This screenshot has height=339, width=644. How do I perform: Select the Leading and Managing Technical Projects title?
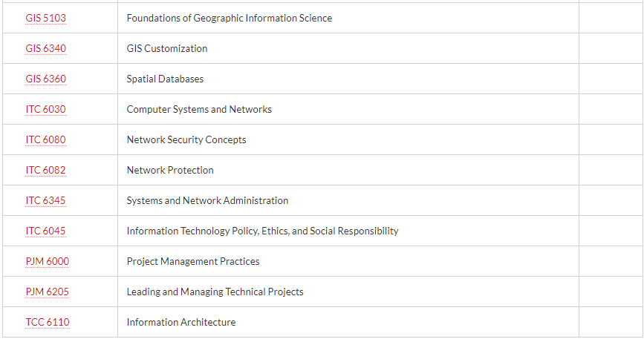215,292
